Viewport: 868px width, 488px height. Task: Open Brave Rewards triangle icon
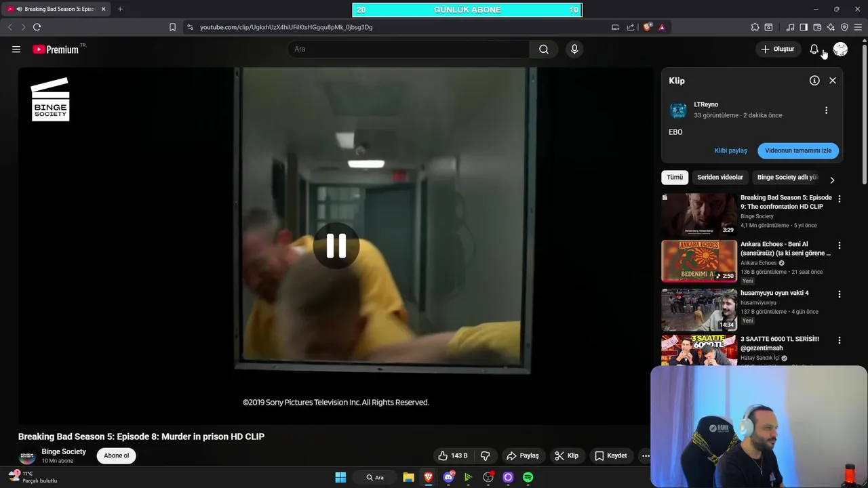(662, 27)
